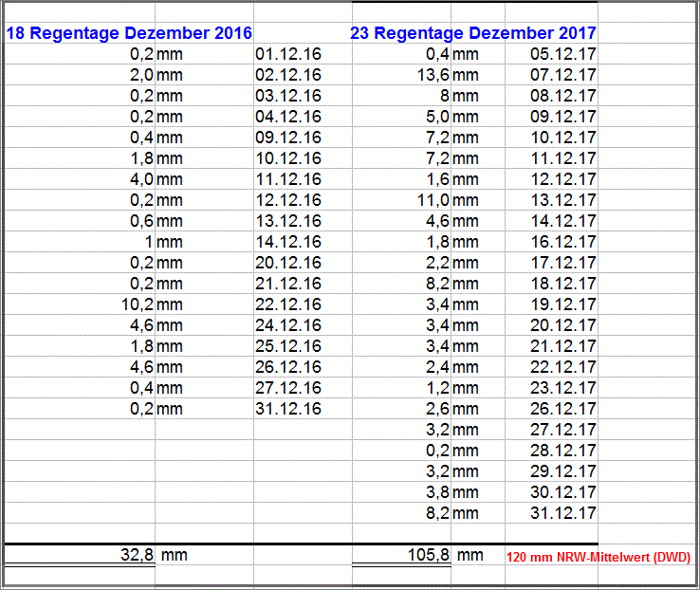The image size is (700, 590).
Task: Click the date cell 21.12.16
Action: click(x=288, y=284)
